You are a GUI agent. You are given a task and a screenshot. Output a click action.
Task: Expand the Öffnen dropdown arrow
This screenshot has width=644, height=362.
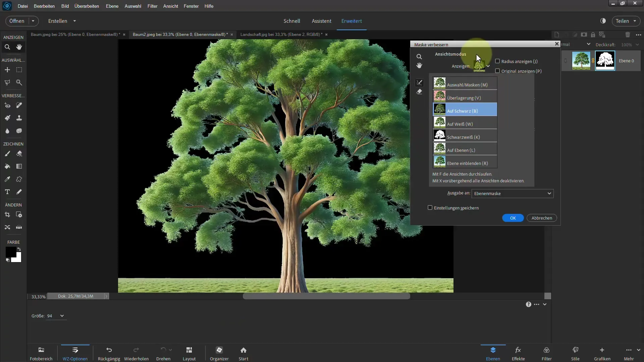[33, 21]
